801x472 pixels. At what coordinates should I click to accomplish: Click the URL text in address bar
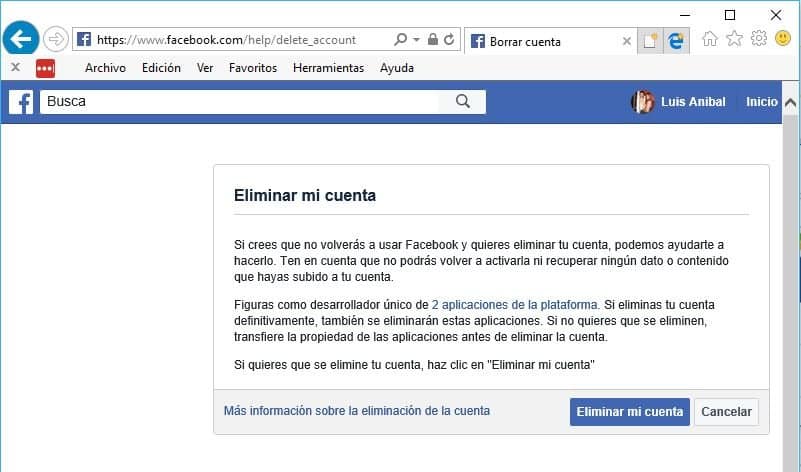click(226, 40)
